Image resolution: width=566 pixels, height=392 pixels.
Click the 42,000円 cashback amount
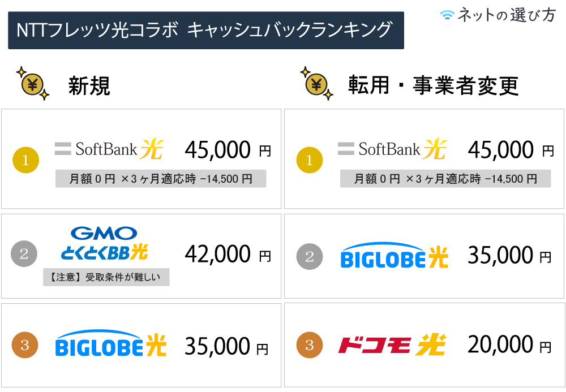coord(228,254)
